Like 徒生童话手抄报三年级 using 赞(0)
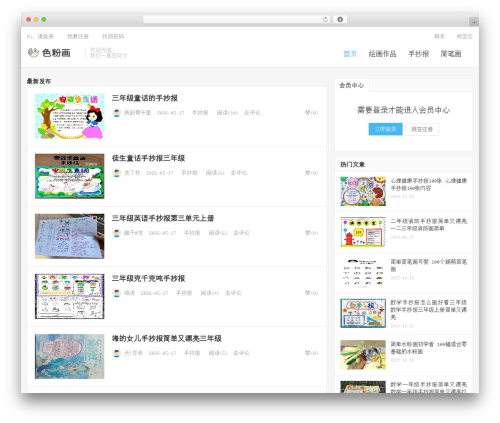Viewport: 500px width, 423px height. pos(312,173)
